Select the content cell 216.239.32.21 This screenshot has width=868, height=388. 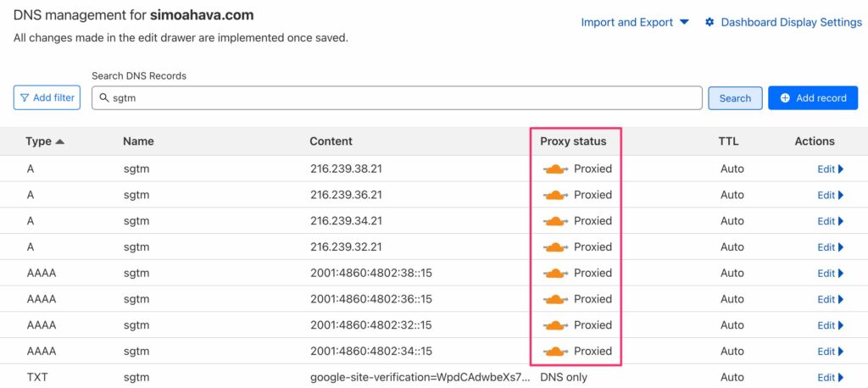(346, 247)
